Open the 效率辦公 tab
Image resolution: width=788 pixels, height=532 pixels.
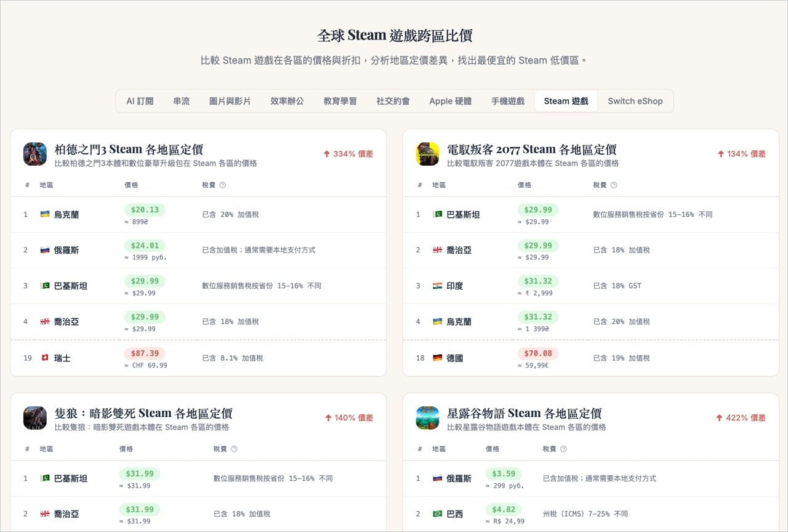pos(287,101)
